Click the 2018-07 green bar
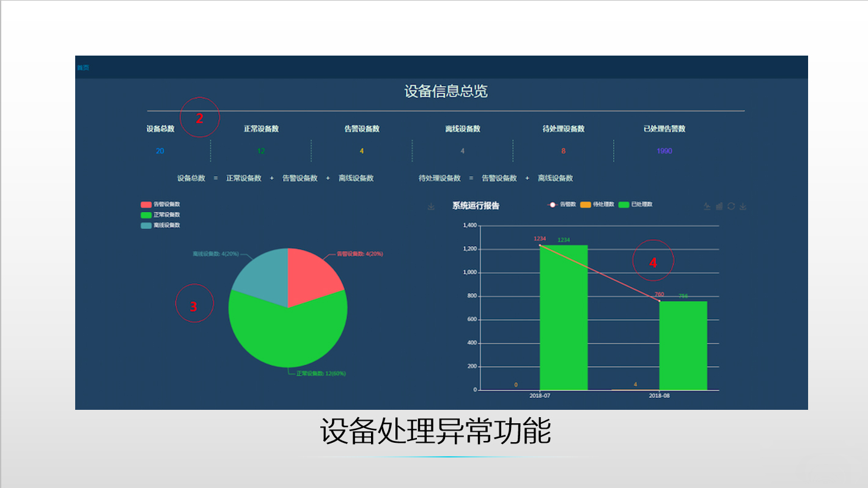 (564, 318)
